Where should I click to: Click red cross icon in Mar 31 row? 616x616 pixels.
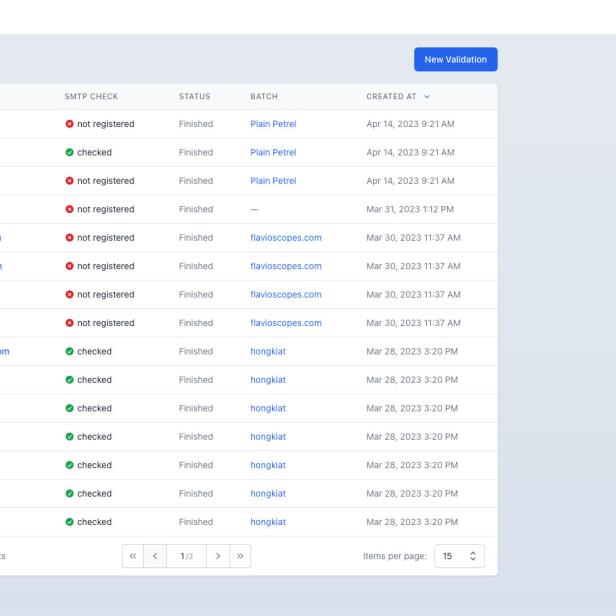(x=70, y=209)
